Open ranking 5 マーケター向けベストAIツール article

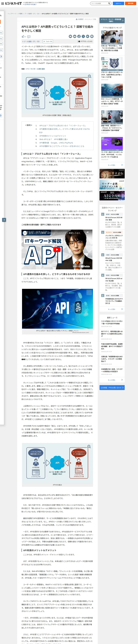[x=112, y=154]
